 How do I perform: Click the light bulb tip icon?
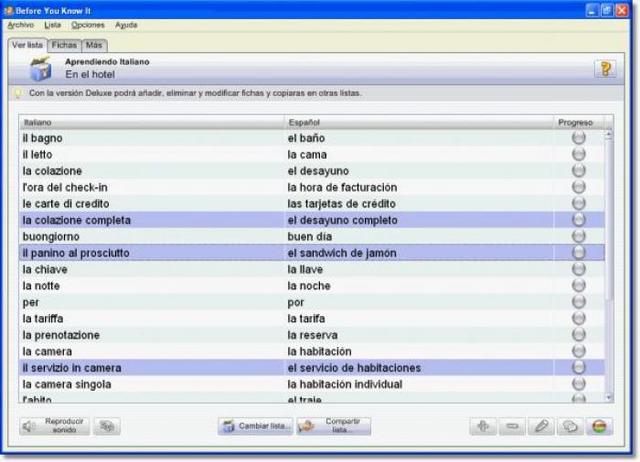(x=18, y=93)
